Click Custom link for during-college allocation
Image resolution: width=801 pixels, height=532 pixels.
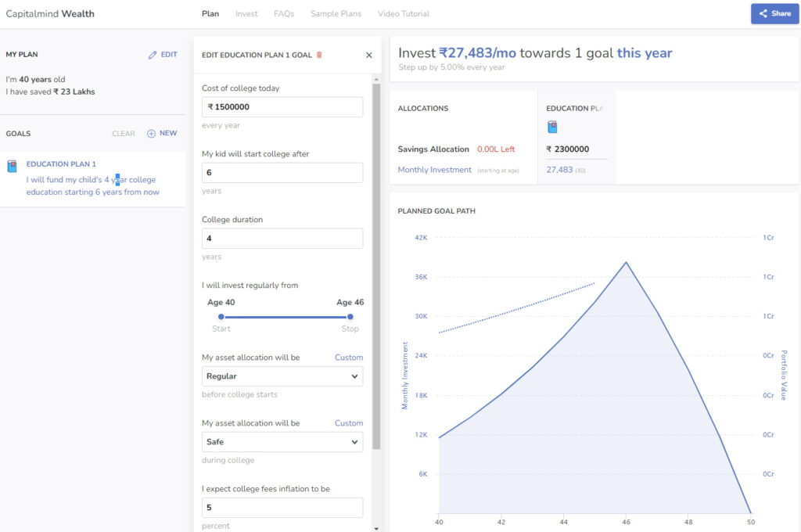(349, 423)
